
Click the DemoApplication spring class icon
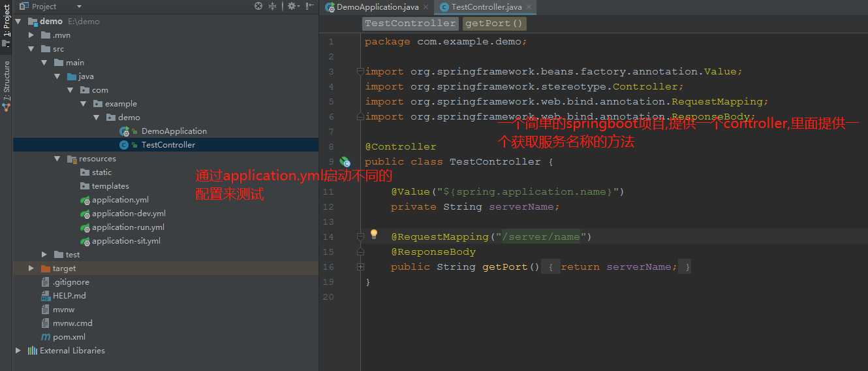(x=124, y=131)
